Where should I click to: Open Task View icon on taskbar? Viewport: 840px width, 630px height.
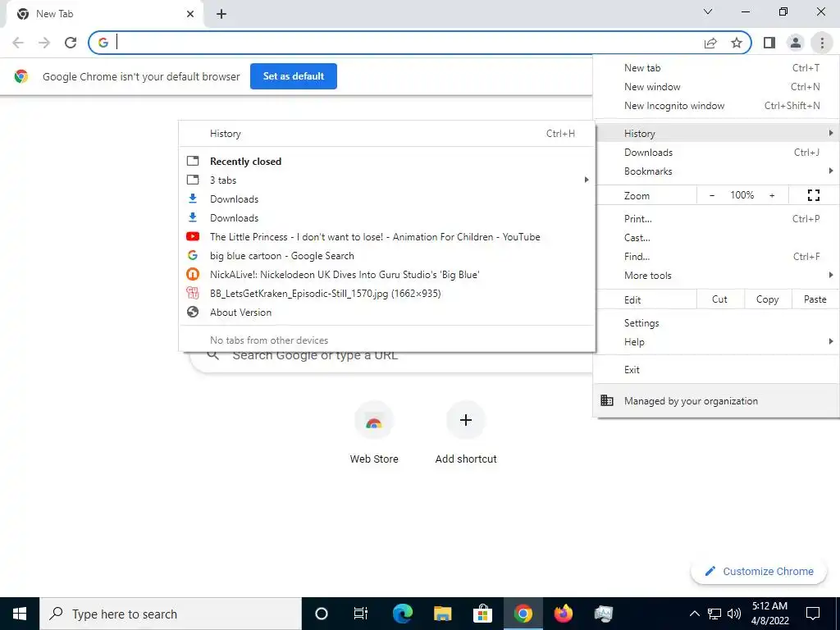[361, 614]
